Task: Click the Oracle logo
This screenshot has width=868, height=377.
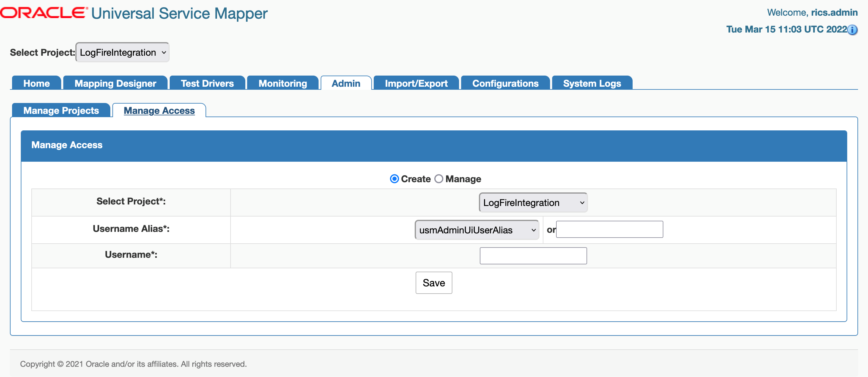Action: click(x=43, y=13)
